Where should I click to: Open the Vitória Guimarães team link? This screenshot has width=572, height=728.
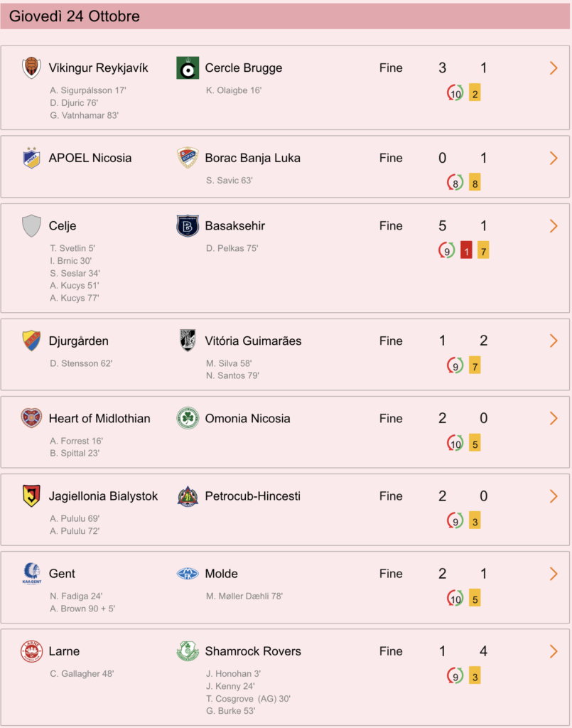pyautogui.click(x=253, y=341)
